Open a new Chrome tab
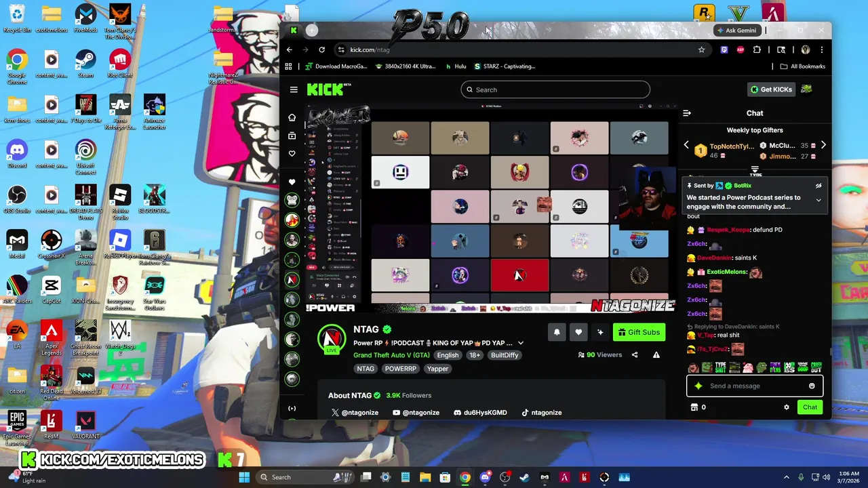 click(311, 30)
